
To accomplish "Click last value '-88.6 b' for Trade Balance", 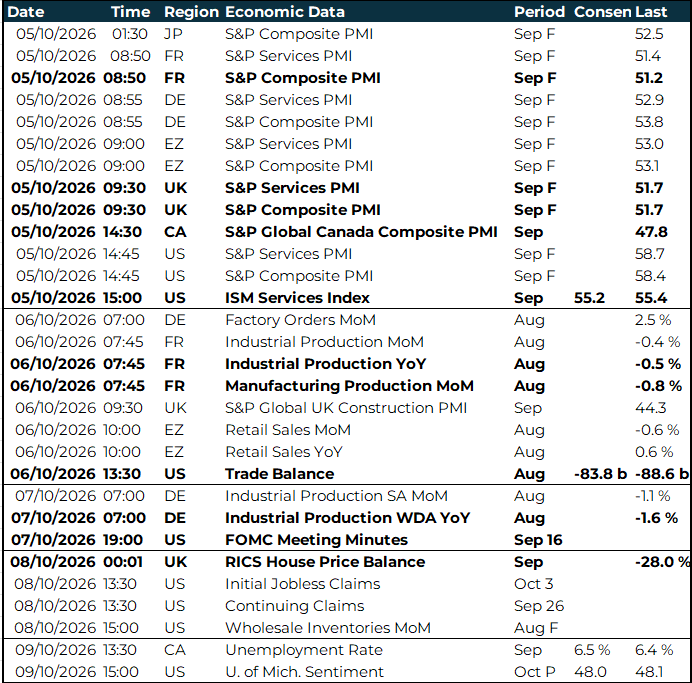I will coord(662,474).
